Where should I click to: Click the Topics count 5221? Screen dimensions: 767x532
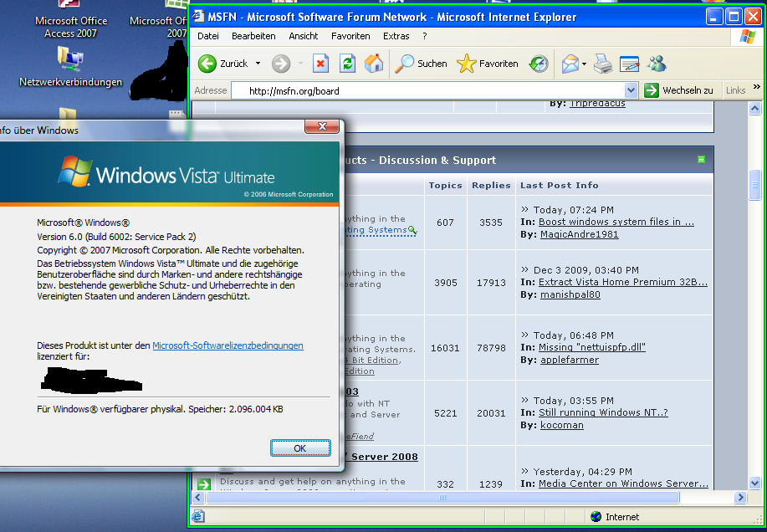pos(445,413)
